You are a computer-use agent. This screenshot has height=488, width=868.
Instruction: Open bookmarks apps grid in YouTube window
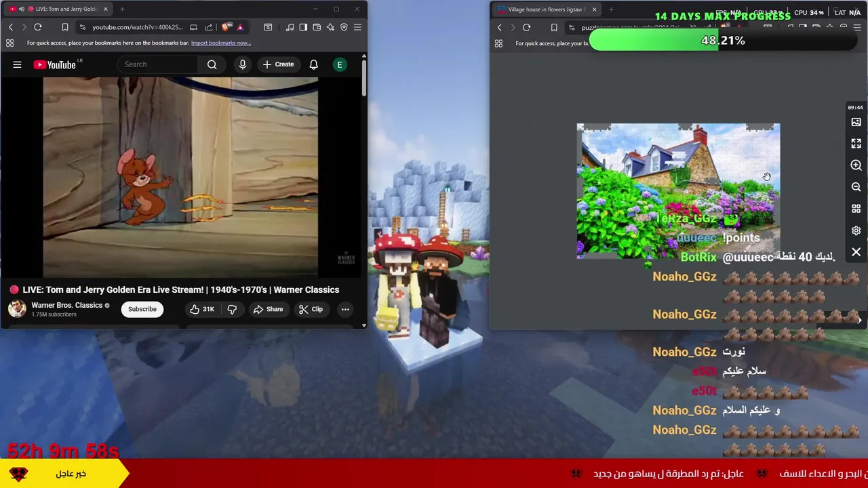point(9,43)
